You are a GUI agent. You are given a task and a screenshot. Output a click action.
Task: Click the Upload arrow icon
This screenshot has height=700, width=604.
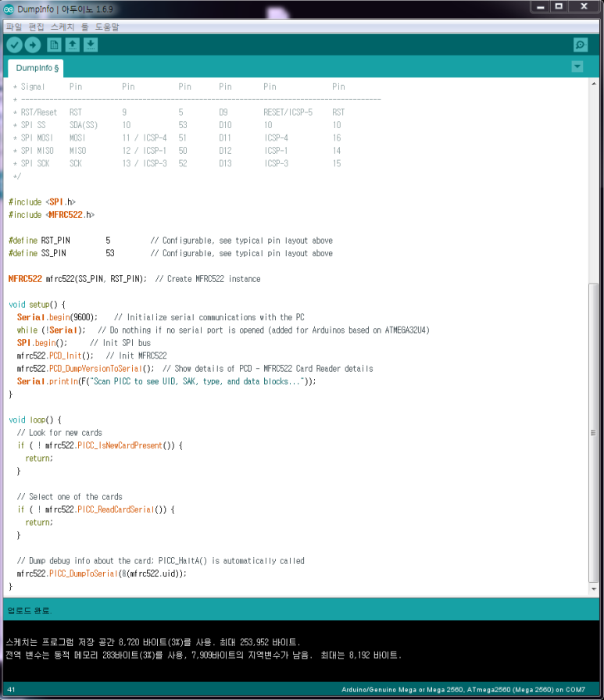click(33, 45)
